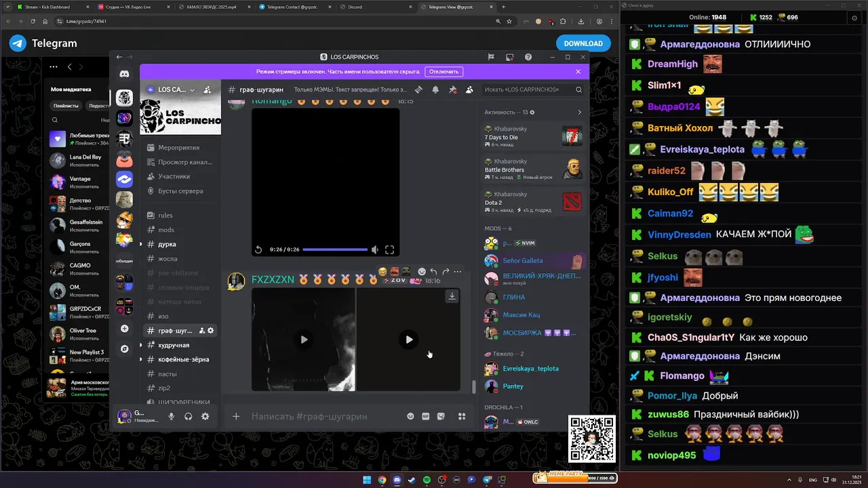Toggle the member list icon
Viewport: 868px width, 488px height.
point(469,89)
